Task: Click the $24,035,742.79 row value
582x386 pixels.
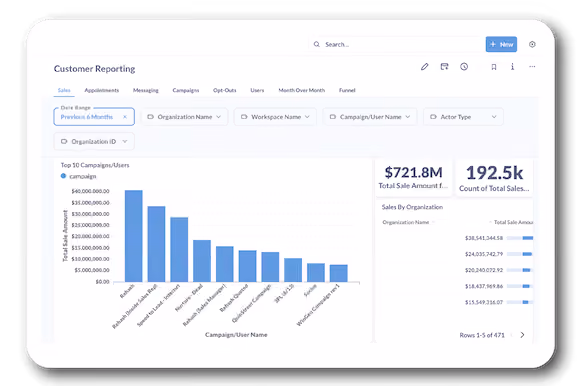Action: [x=484, y=254]
